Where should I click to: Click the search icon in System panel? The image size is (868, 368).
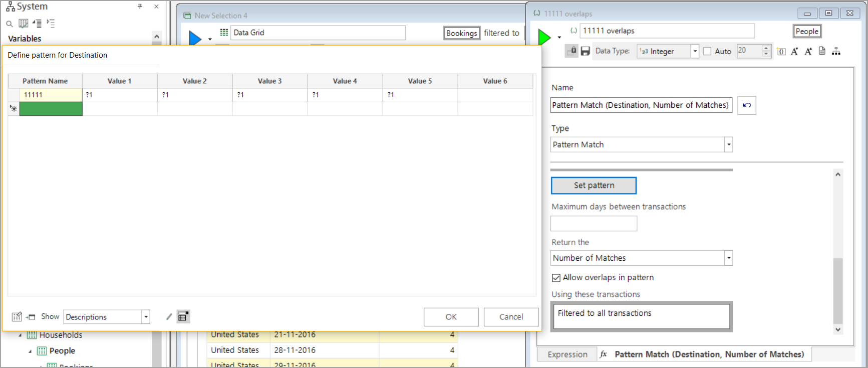9,24
